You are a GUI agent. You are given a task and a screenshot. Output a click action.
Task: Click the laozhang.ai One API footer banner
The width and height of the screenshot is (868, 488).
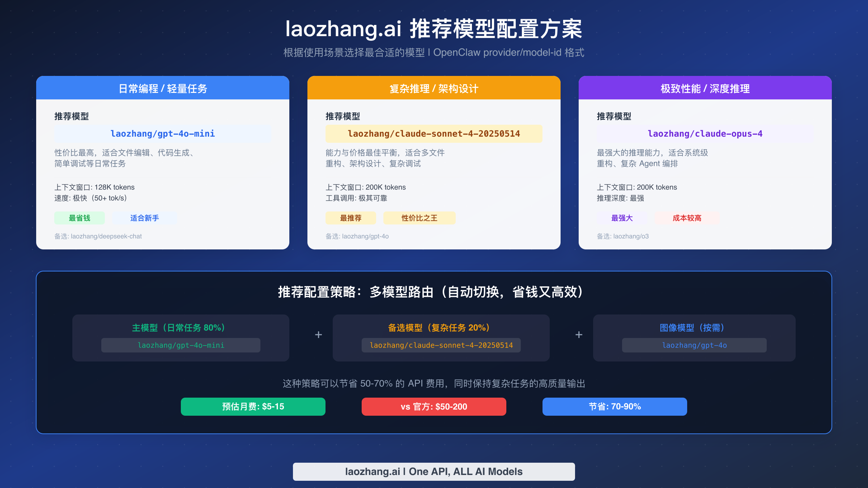click(434, 471)
